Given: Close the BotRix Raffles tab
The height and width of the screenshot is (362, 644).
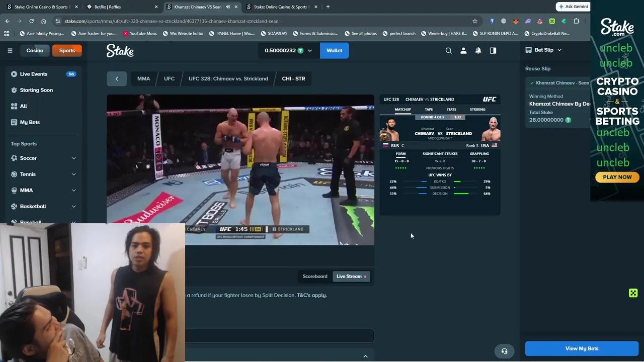Looking at the screenshot, I should (x=156, y=7).
